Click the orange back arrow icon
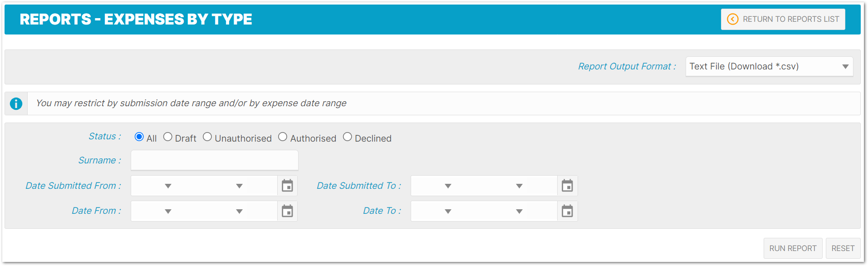868x266 pixels. pyautogui.click(x=732, y=19)
